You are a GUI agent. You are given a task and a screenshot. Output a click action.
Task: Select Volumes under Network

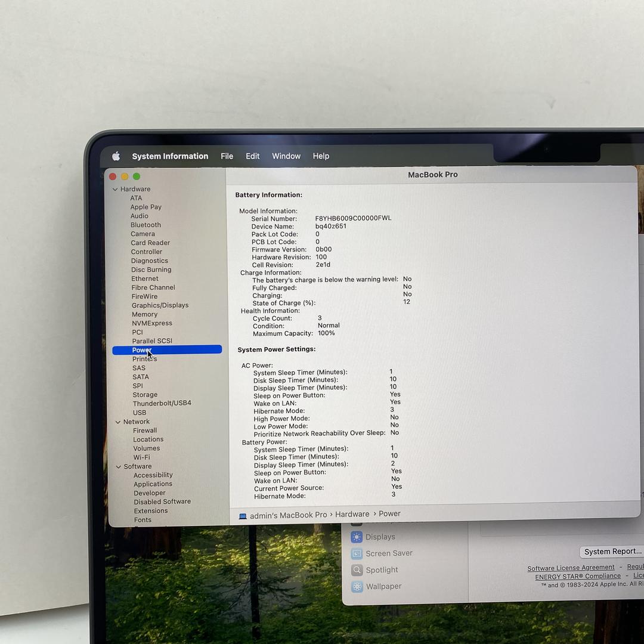point(147,448)
